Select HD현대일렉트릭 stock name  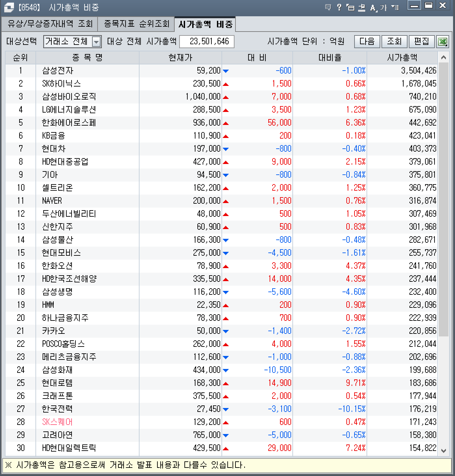[69, 448]
